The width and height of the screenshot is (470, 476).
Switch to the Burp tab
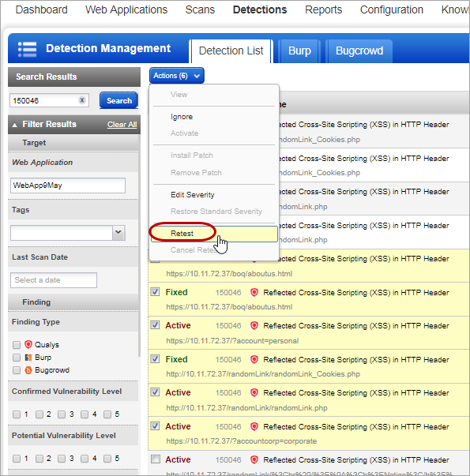click(299, 51)
